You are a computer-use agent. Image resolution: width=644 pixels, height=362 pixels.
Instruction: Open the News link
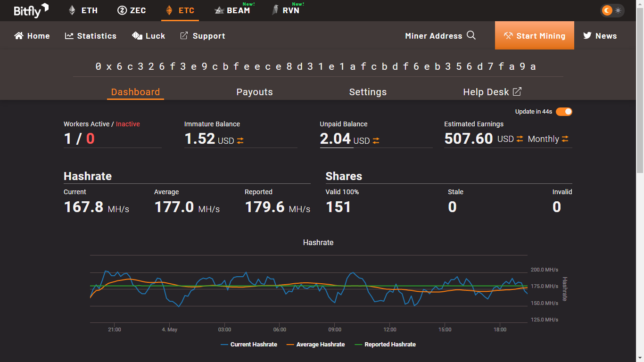(x=600, y=36)
